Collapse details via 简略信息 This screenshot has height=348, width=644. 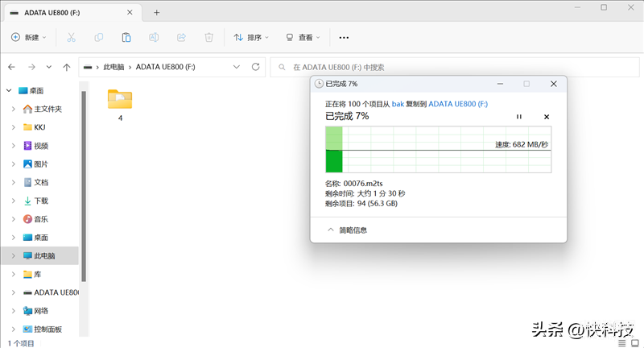[x=347, y=230]
